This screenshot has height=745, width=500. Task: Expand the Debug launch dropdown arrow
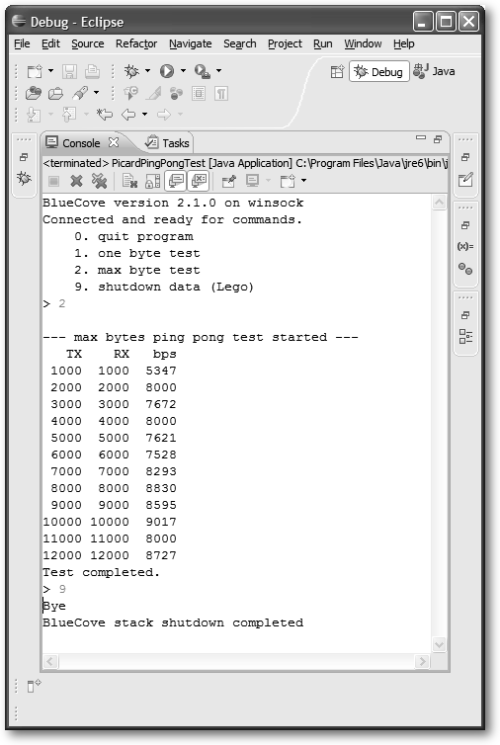pos(147,71)
